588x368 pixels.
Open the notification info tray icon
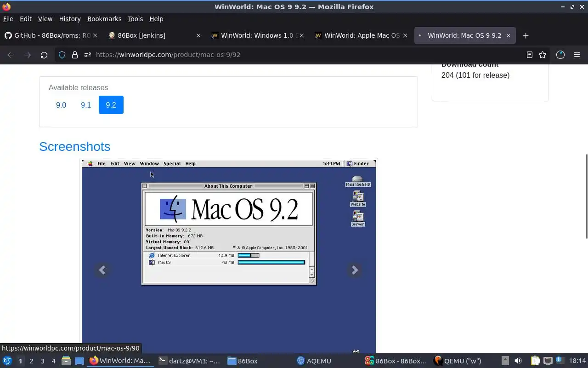click(559, 360)
